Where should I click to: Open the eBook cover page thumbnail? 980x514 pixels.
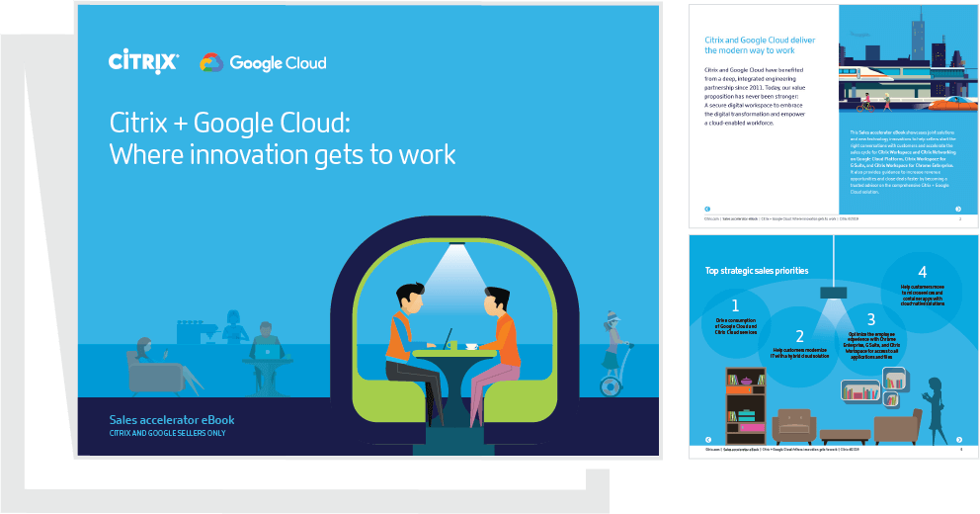click(x=367, y=229)
